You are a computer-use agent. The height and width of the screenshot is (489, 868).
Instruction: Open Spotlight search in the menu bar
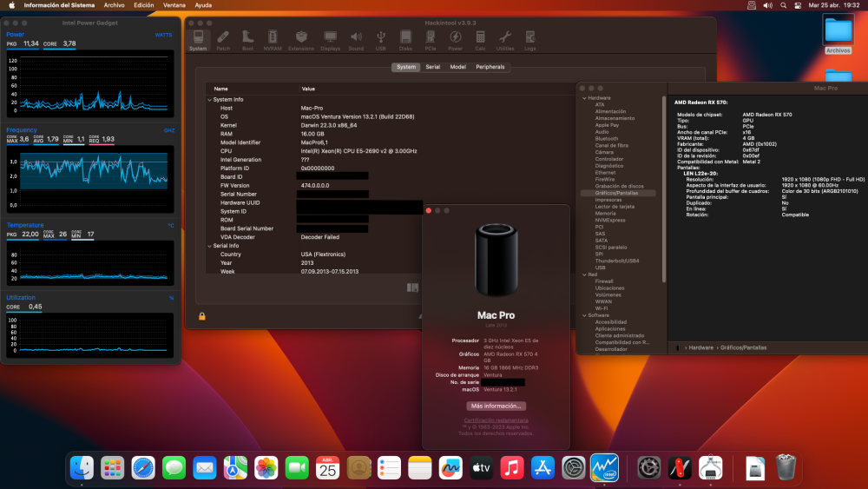coord(783,5)
